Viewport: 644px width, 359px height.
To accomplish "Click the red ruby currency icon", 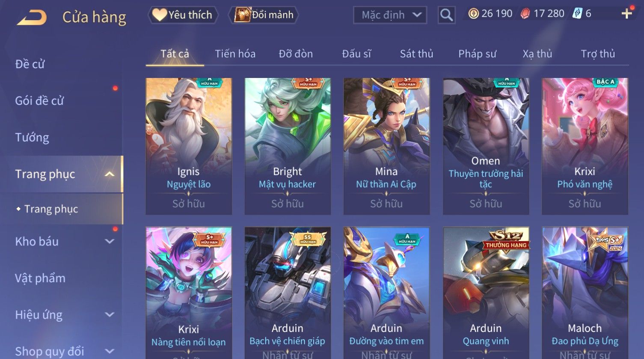I will (x=525, y=14).
